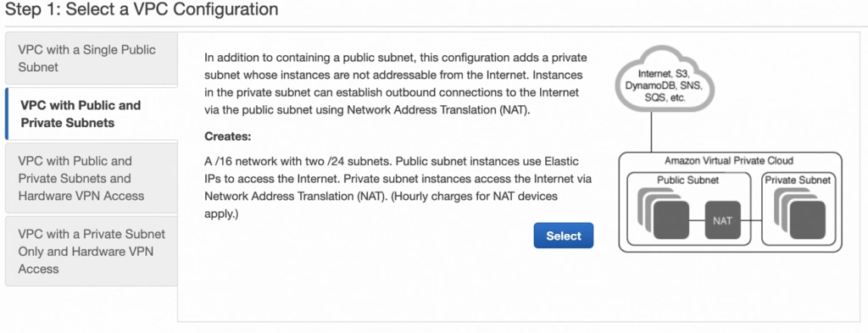Click the Public Subnet box label
This screenshot has height=333, width=868.
688,180
